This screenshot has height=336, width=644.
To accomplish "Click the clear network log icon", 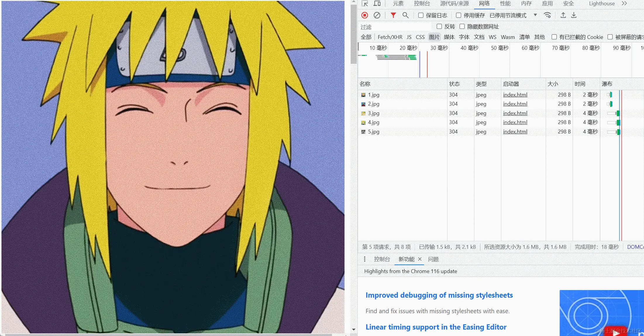I will 377,15.
